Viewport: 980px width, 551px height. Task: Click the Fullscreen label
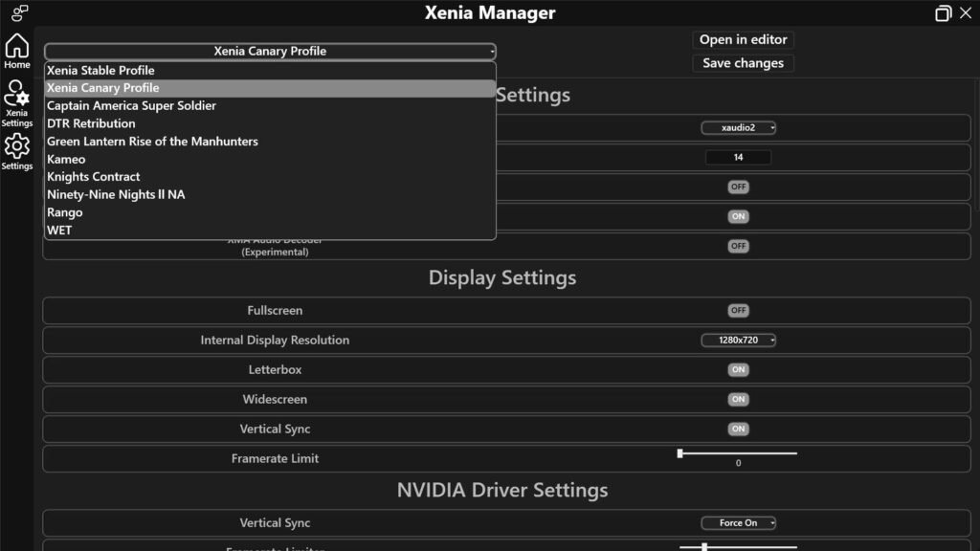(x=275, y=311)
